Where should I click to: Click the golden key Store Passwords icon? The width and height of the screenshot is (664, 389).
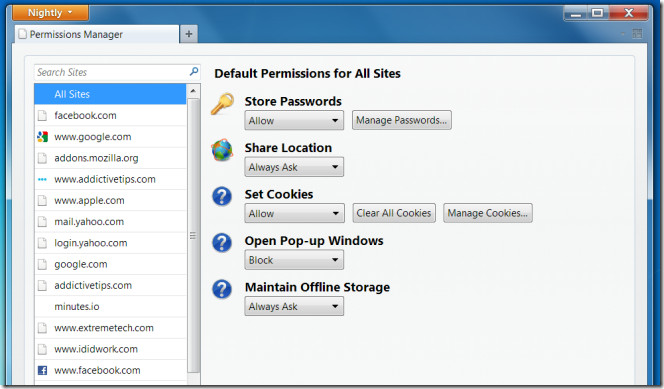coord(222,103)
